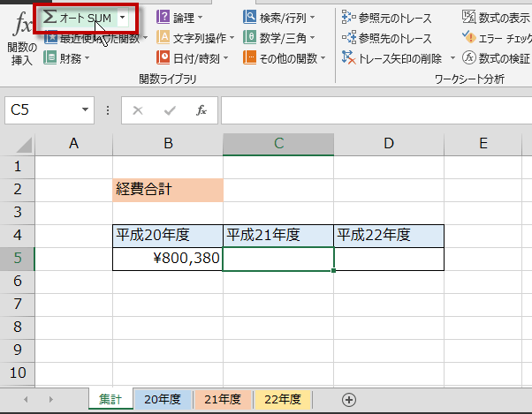The height and width of the screenshot is (414, 532).
Task: Open Lookup & Reference (検索/行列) icon
Action: 249,17
